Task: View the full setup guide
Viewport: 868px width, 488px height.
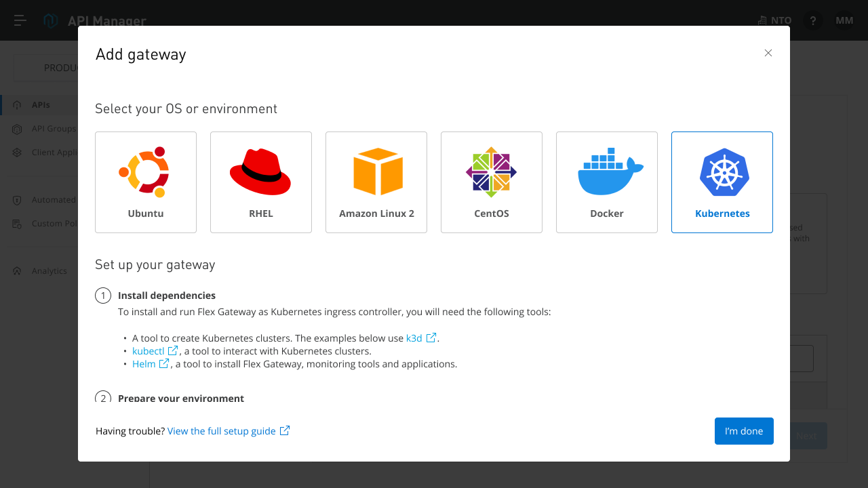Action: point(222,431)
